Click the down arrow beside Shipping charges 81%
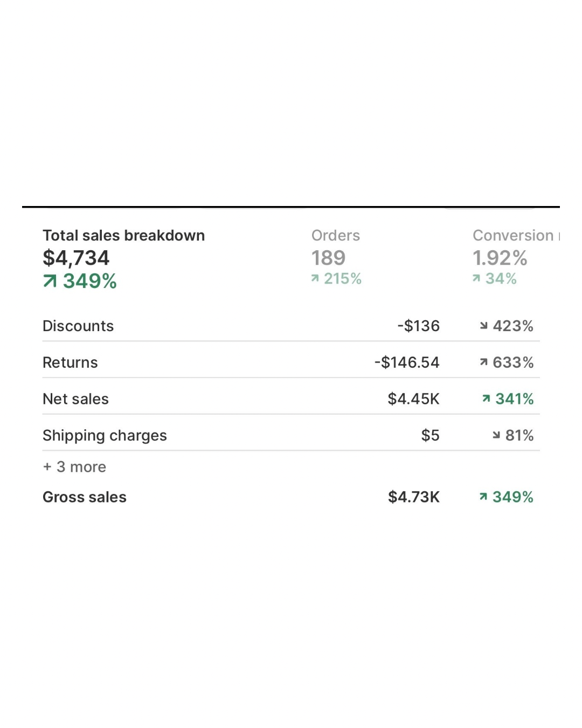Viewport: 582px width, 728px height. coord(496,435)
